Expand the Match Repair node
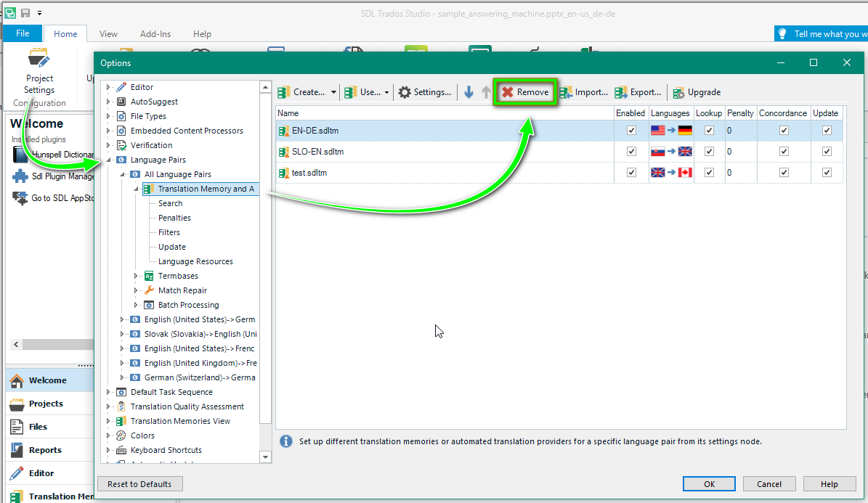 pos(136,290)
